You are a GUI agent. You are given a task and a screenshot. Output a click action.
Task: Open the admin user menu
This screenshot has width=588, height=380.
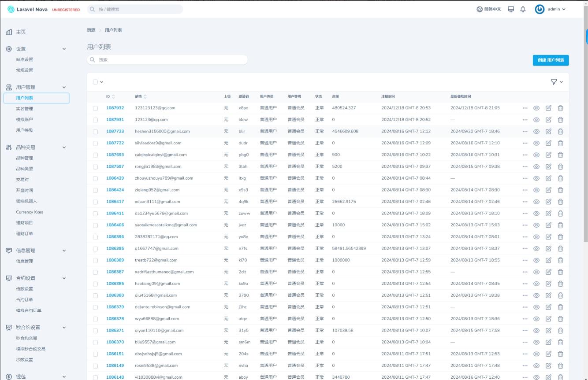(550, 9)
